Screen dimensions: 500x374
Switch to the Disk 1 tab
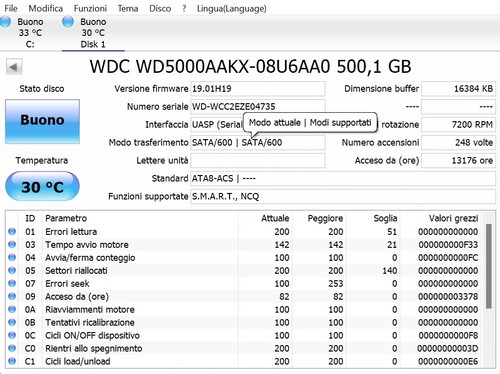pyautogui.click(x=93, y=33)
